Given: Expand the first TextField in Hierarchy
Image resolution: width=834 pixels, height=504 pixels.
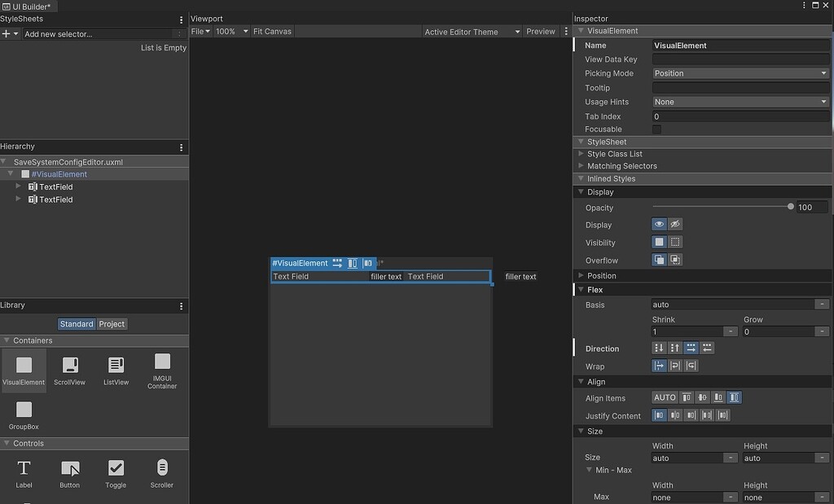Looking at the screenshot, I should pos(19,186).
